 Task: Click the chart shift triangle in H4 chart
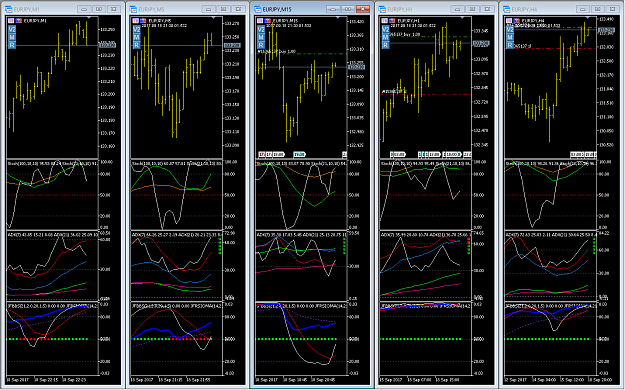587,18
